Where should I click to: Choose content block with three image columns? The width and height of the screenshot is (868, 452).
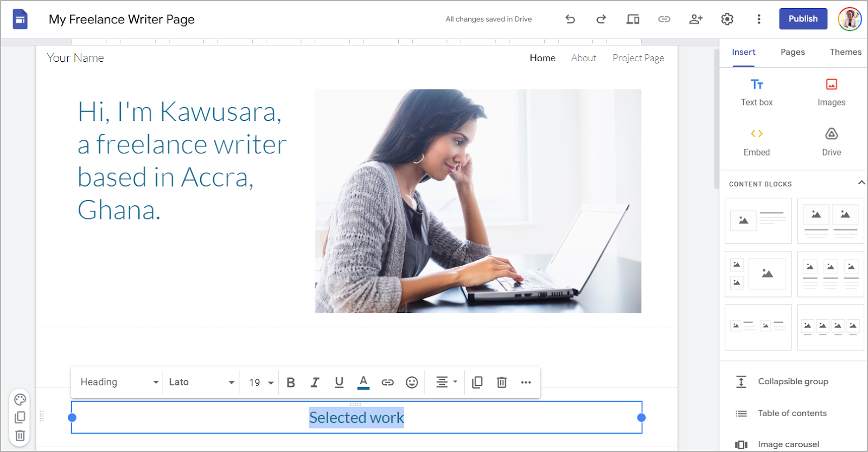pyautogui.click(x=831, y=274)
